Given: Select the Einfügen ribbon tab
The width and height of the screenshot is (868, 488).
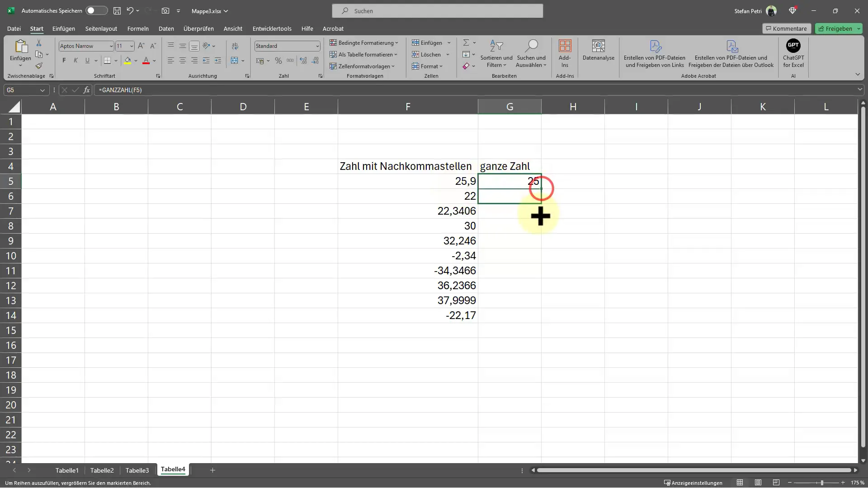Looking at the screenshot, I should tap(64, 28).
